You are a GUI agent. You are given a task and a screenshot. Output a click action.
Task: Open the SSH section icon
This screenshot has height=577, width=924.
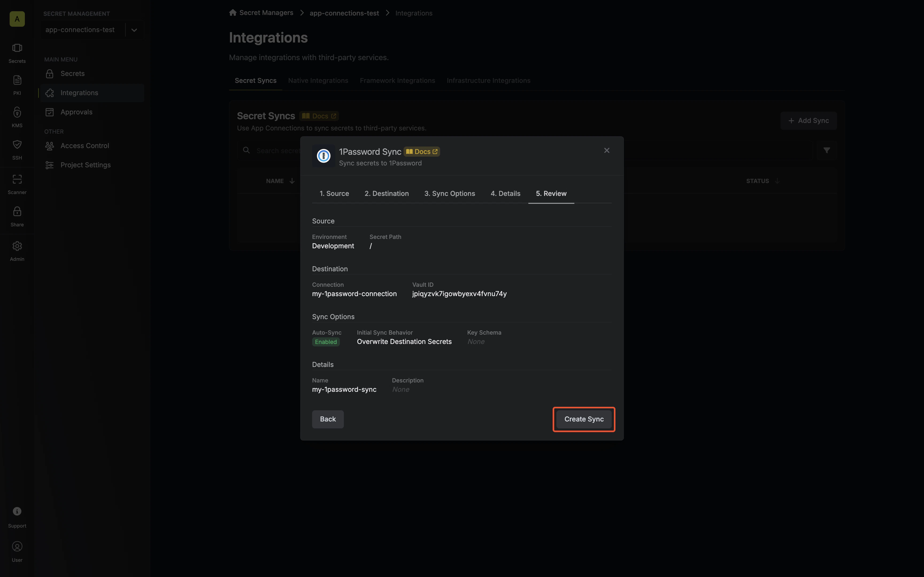click(17, 144)
